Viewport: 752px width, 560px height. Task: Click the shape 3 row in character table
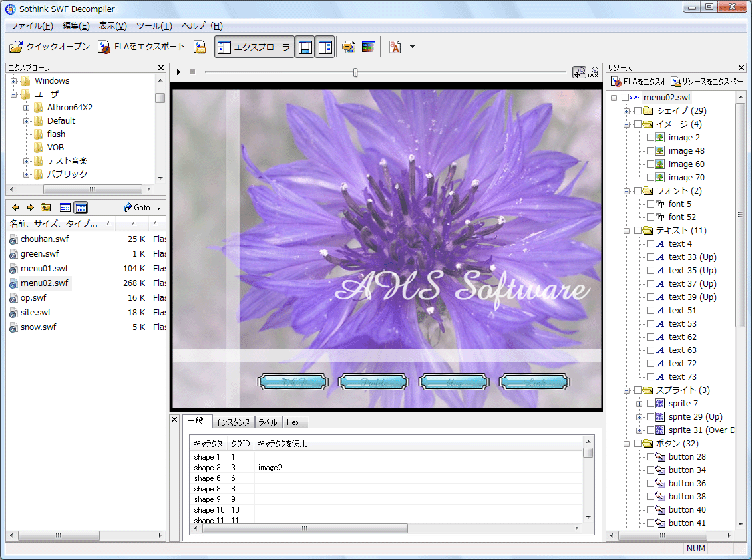(x=387, y=468)
